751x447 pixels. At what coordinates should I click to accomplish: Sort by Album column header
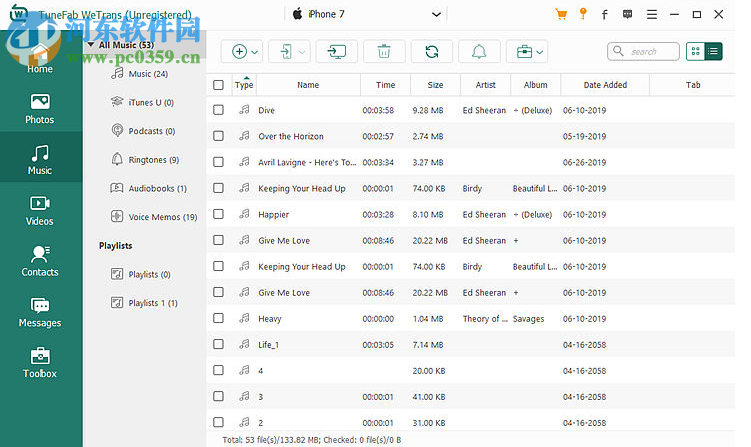click(535, 85)
